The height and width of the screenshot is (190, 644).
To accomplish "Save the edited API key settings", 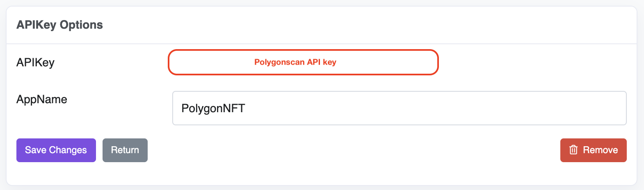I will [56, 150].
